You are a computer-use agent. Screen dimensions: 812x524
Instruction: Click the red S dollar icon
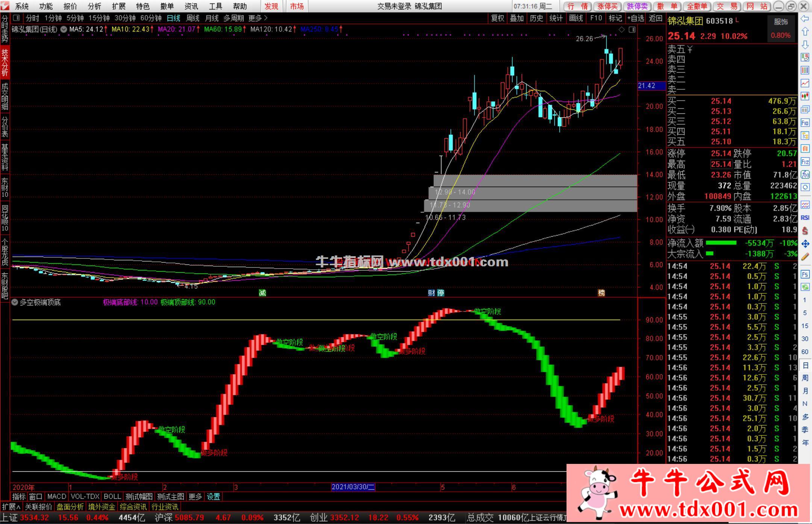805,231
